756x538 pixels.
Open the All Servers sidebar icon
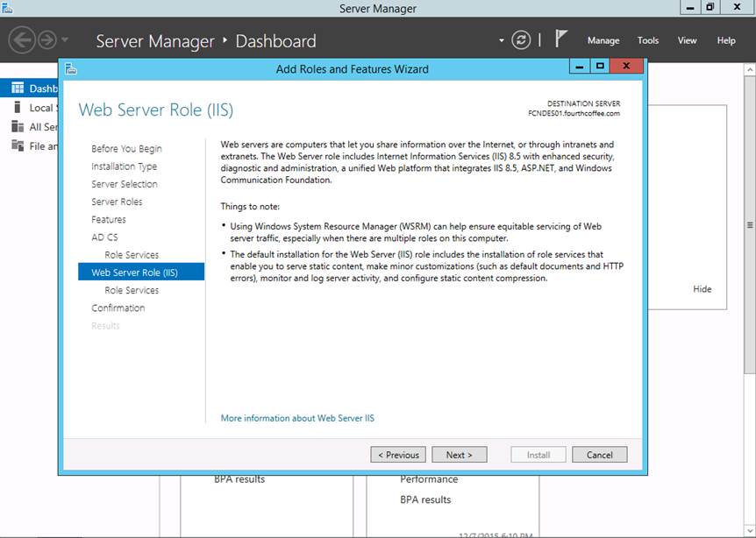tap(18, 127)
